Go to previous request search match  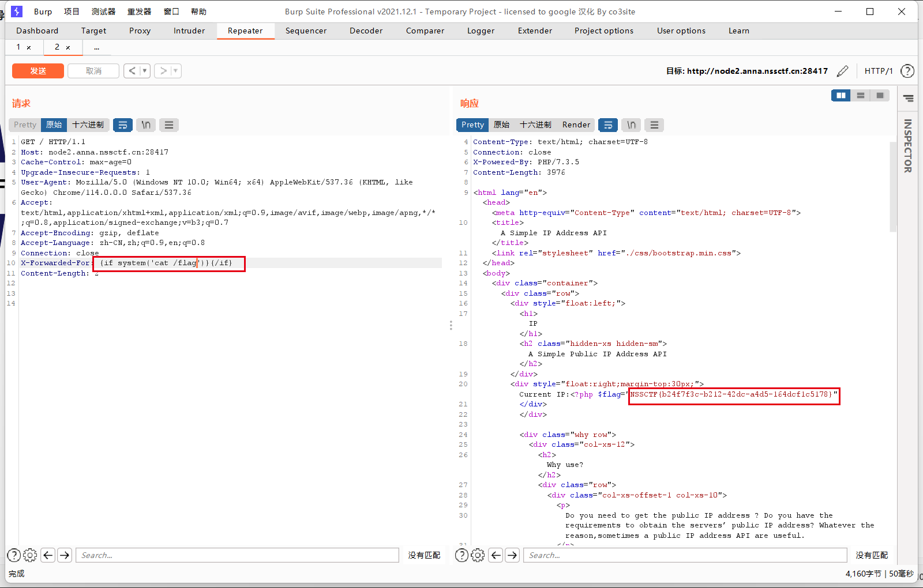tap(48, 555)
